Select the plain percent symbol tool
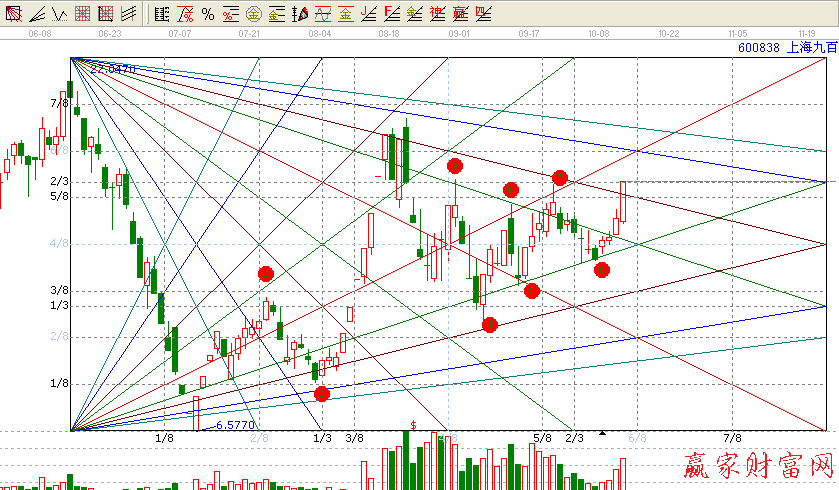The width and height of the screenshot is (839, 490). click(207, 13)
